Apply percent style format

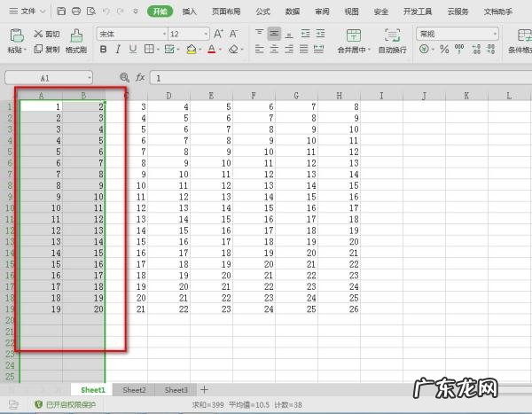coord(444,50)
